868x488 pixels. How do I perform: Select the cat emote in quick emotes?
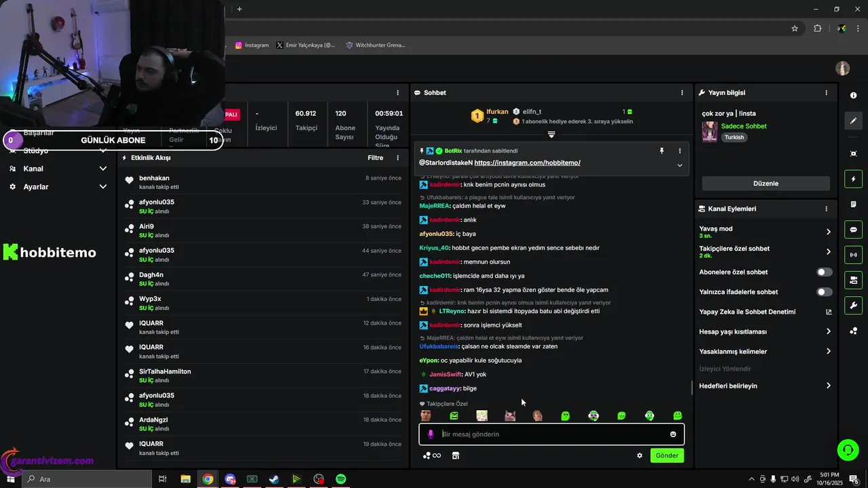(509, 416)
